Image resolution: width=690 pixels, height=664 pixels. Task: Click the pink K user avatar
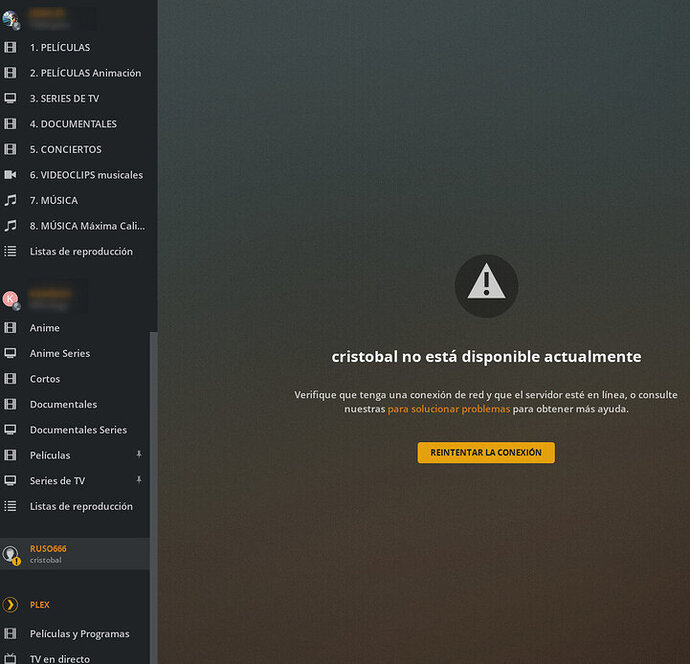click(11, 300)
